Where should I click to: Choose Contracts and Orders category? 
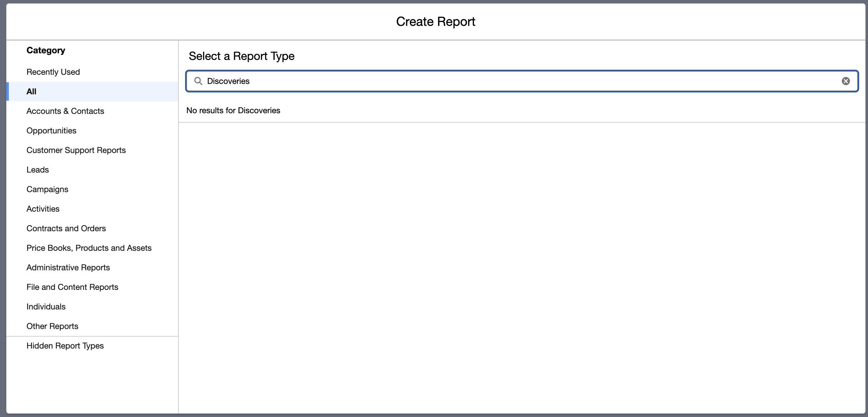pyautogui.click(x=66, y=228)
